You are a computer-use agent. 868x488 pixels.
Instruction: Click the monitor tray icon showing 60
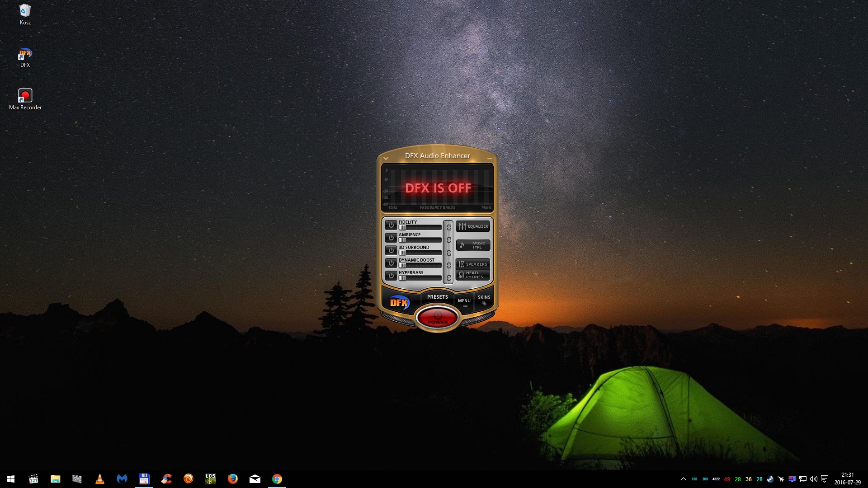click(x=792, y=479)
